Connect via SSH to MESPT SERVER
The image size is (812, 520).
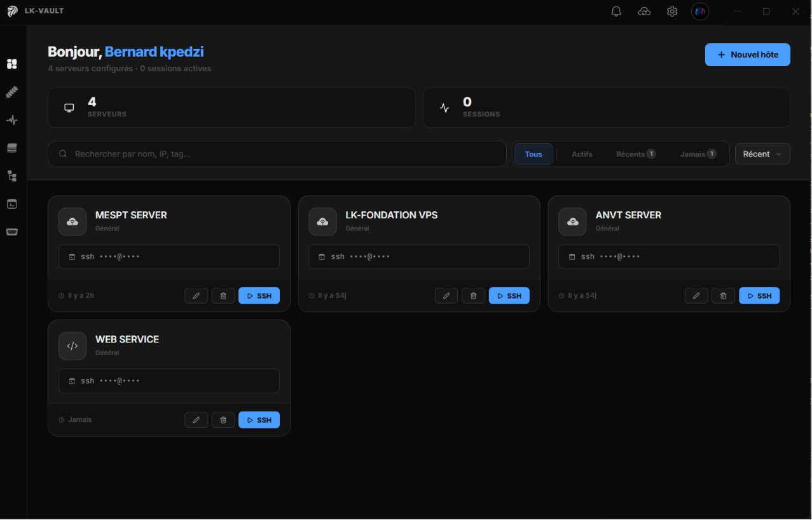click(259, 296)
